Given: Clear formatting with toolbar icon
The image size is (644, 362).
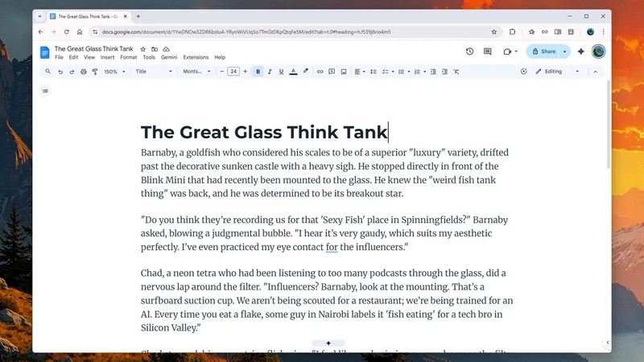Looking at the screenshot, I should [x=456, y=72].
